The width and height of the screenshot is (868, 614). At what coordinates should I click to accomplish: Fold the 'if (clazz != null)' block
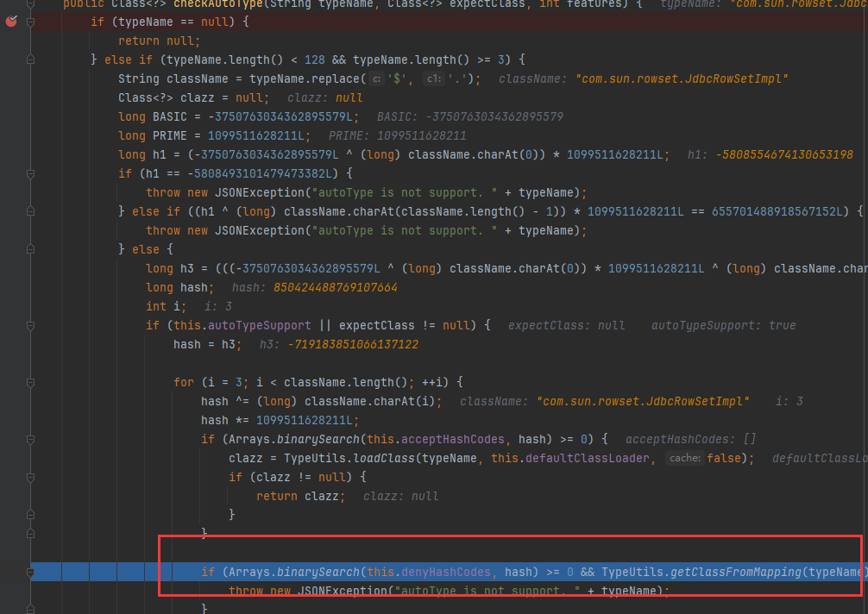coord(31,477)
